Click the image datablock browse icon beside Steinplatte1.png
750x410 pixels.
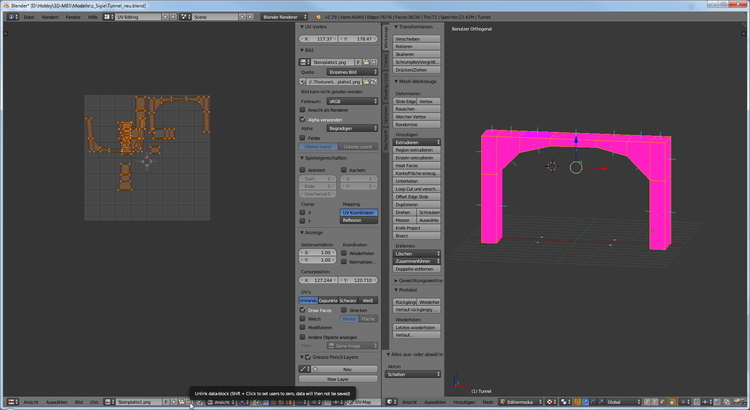tap(305, 61)
